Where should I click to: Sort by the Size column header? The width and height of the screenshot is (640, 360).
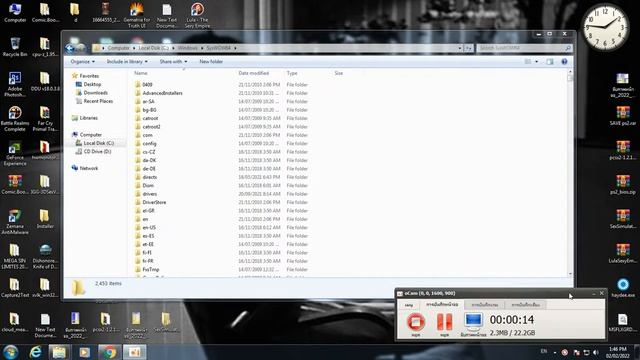339,73
